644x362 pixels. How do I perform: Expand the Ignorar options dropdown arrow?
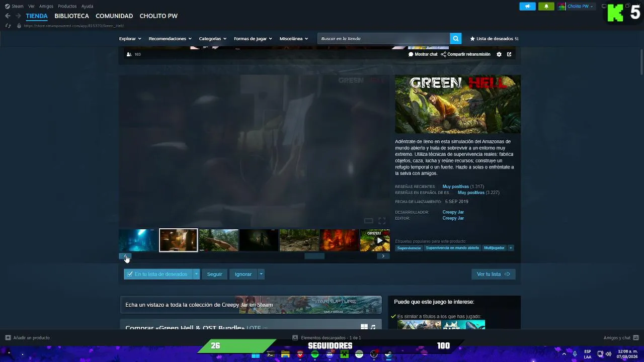261,274
